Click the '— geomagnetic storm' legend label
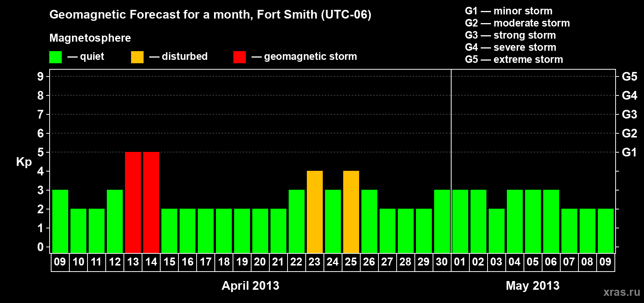The height and width of the screenshot is (303, 644). pos(304,57)
